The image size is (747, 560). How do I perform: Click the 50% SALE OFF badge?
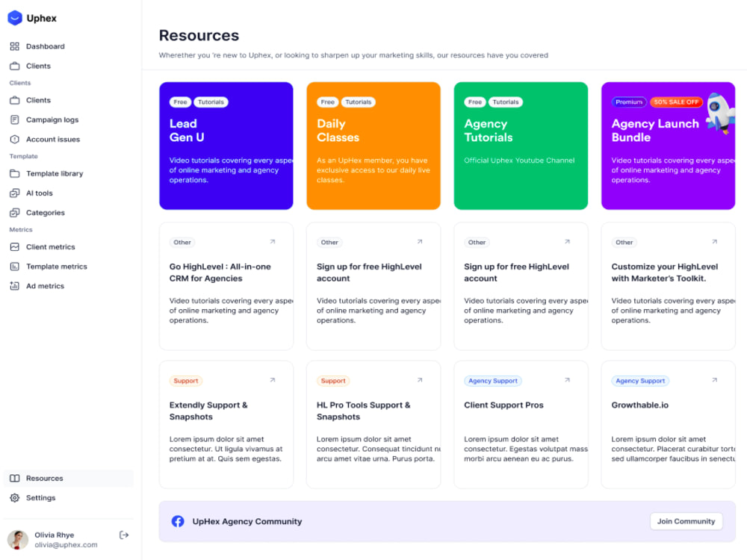click(676, 102)
